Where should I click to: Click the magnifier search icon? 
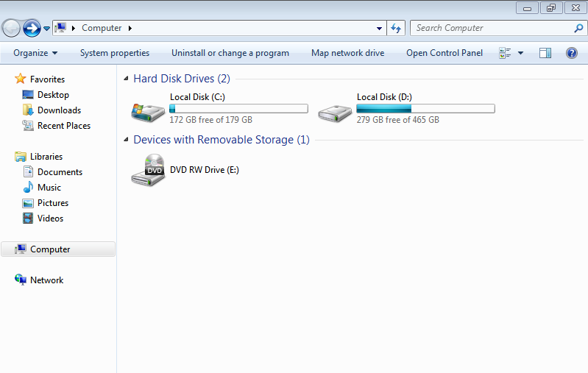[578, 28]
